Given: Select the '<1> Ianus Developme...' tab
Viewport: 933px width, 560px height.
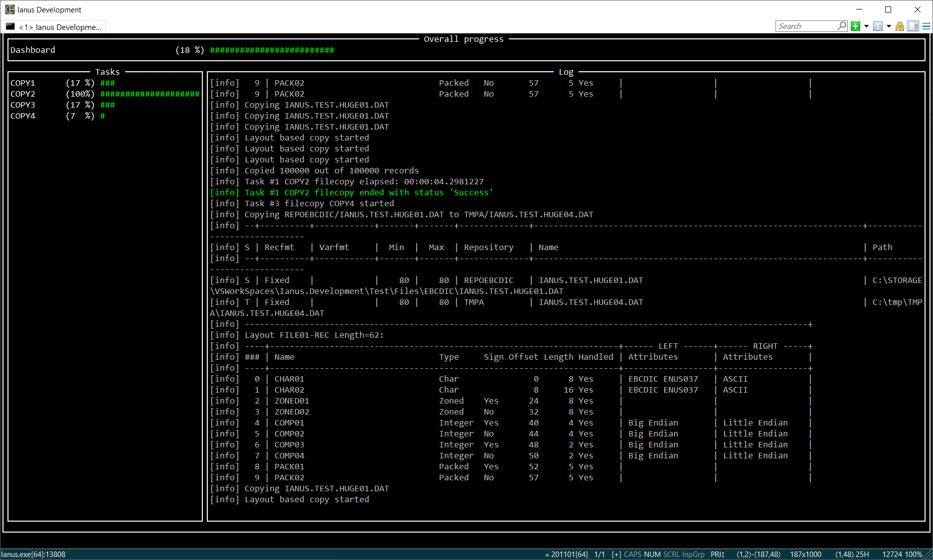Looking at the screenshot, I should (54, 27).
